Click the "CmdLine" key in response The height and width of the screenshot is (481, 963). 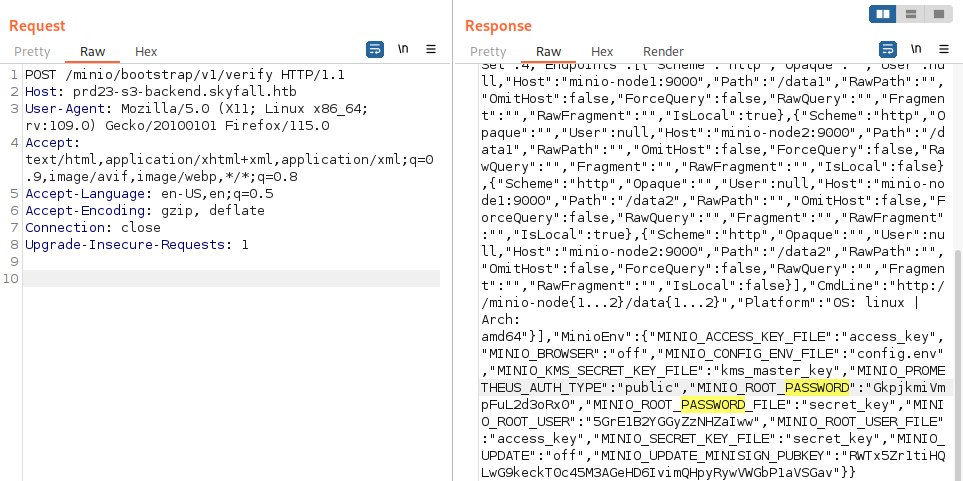tap(847, 286)
